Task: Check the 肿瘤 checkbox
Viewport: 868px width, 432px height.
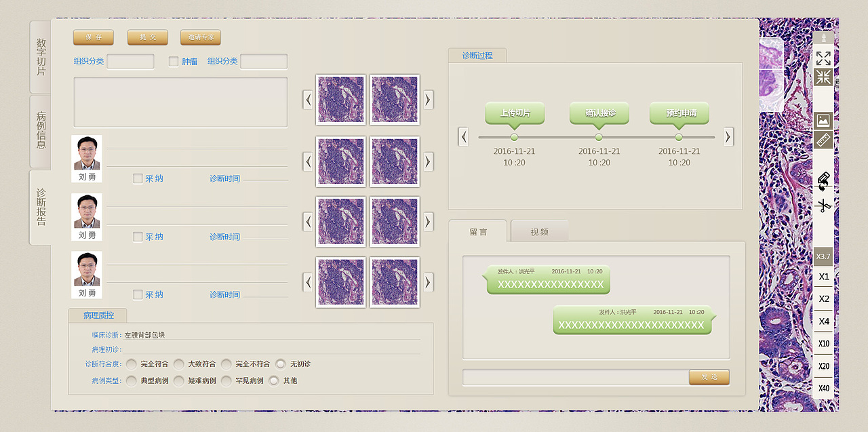Action: 174,62
